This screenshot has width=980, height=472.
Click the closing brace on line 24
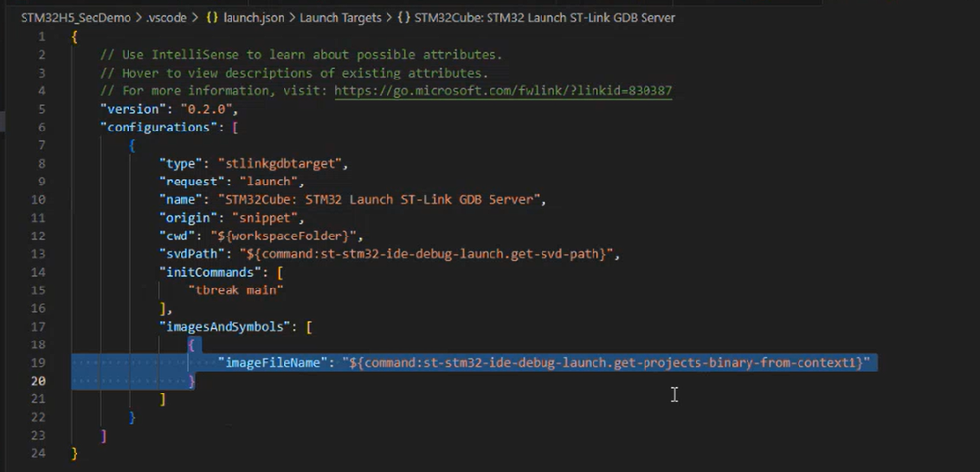tap(75, 453)
